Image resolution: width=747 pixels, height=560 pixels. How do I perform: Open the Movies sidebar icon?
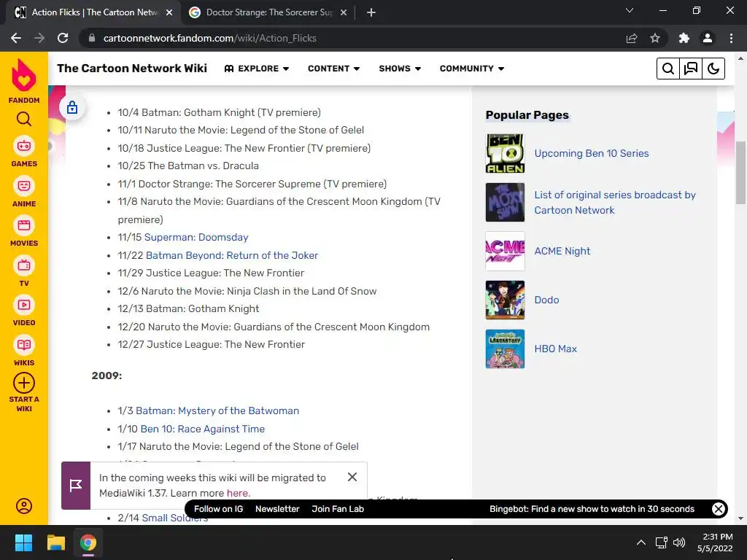pos(24,225)
